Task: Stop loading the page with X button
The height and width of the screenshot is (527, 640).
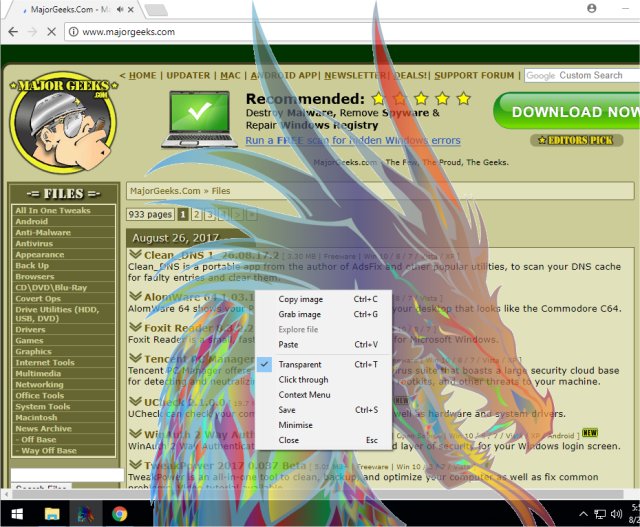Action: pyautogui.click(x=51, y=32)
